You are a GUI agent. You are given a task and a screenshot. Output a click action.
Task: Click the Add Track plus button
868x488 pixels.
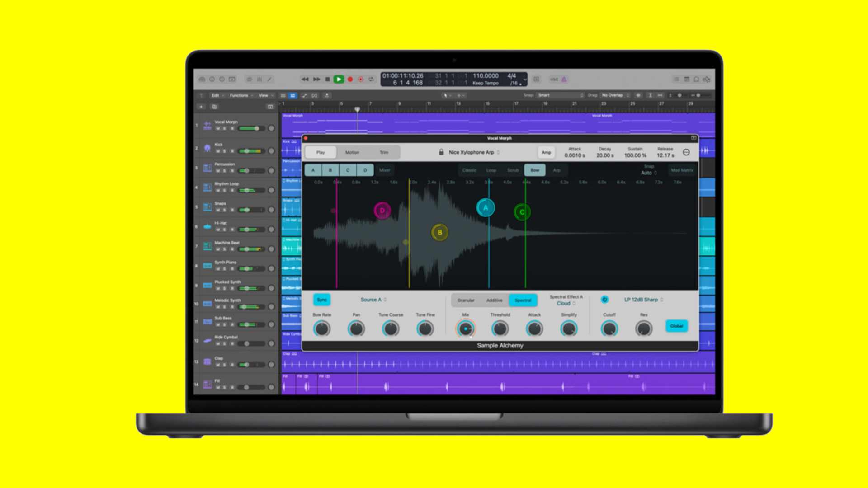(201, 107)
